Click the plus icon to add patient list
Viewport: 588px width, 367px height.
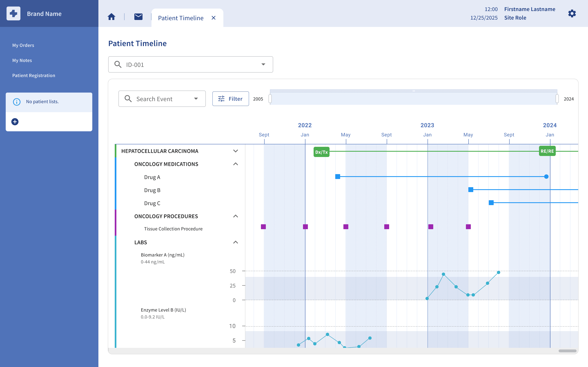(x=15, y=122)
